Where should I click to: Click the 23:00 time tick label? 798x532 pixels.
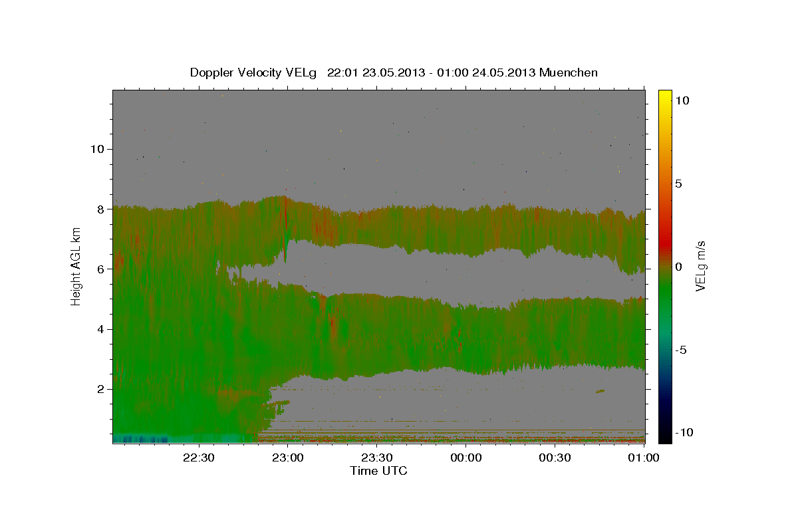click(287, 458)
